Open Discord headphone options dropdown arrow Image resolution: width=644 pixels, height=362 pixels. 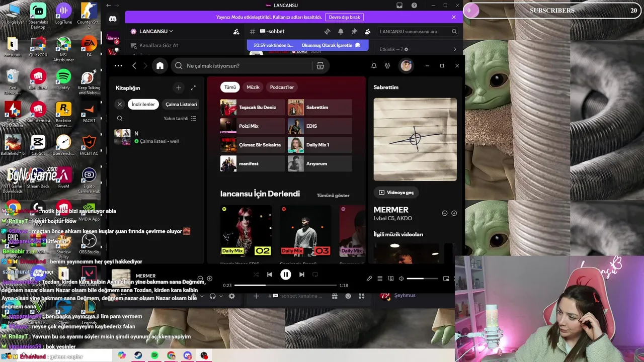[x=221, y=296]
